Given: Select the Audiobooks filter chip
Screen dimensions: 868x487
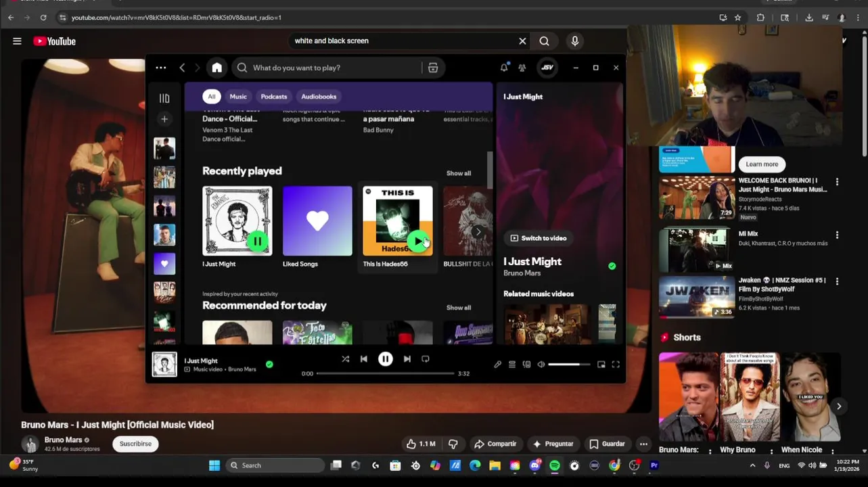Looking at the screenshot, I should coord(319,97).
